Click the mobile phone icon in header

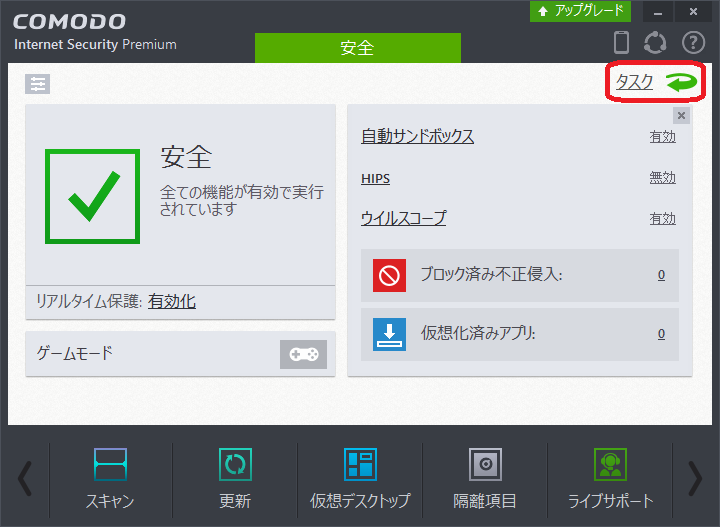(621, 42)
